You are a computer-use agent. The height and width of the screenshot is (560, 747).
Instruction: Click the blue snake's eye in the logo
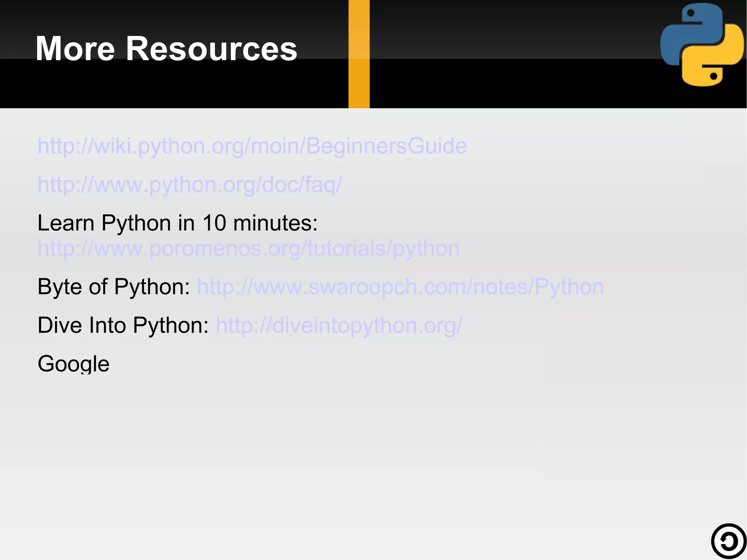[690, 13]
